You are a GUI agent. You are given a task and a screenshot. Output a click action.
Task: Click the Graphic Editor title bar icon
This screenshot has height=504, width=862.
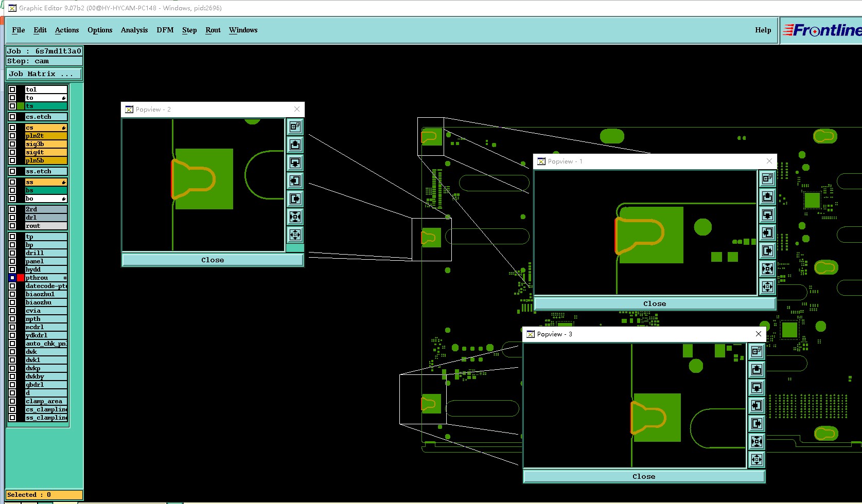pos(12,8)
